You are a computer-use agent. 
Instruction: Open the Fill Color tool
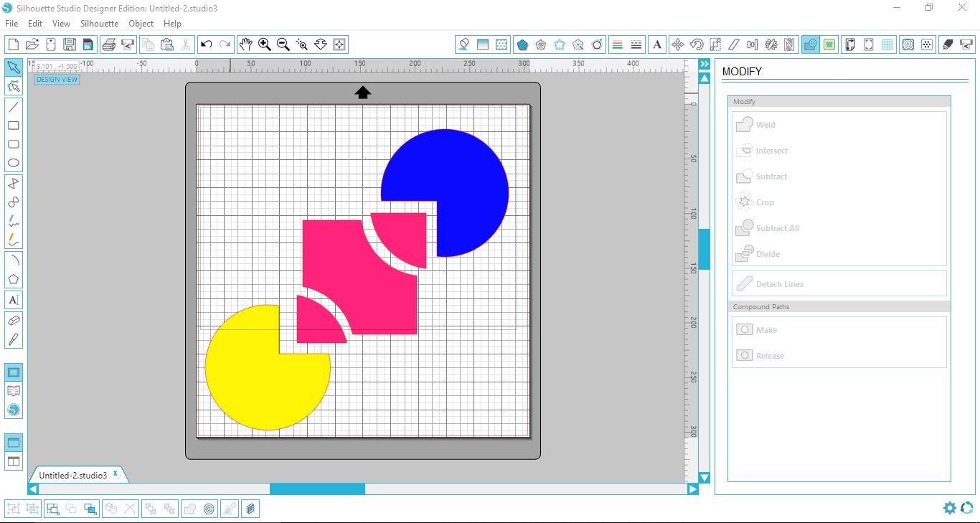click(x=463, y=44)
